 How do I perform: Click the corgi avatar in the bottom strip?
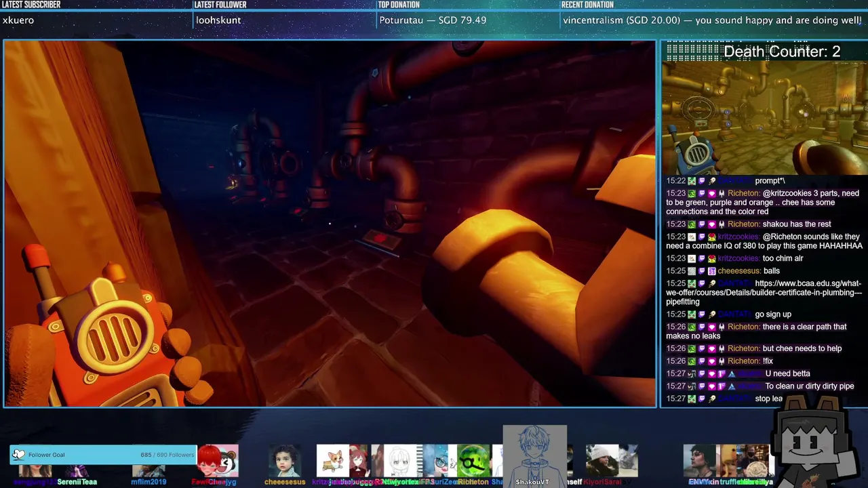coord(333,461)
